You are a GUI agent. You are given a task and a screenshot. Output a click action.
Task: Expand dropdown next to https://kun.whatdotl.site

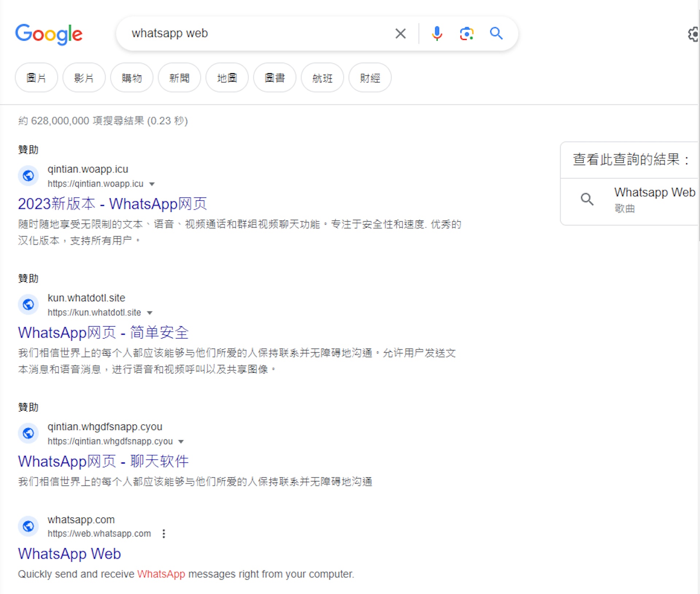coord(149,313)
